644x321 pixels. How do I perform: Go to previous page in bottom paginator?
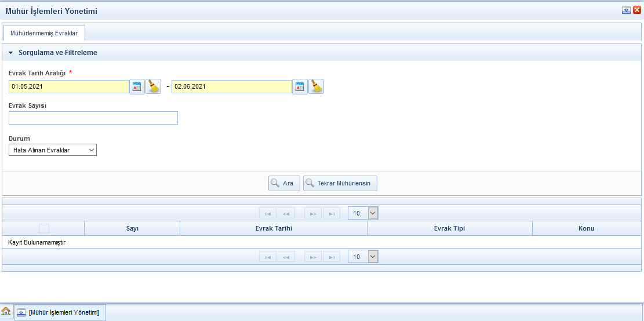pos(286,257)
